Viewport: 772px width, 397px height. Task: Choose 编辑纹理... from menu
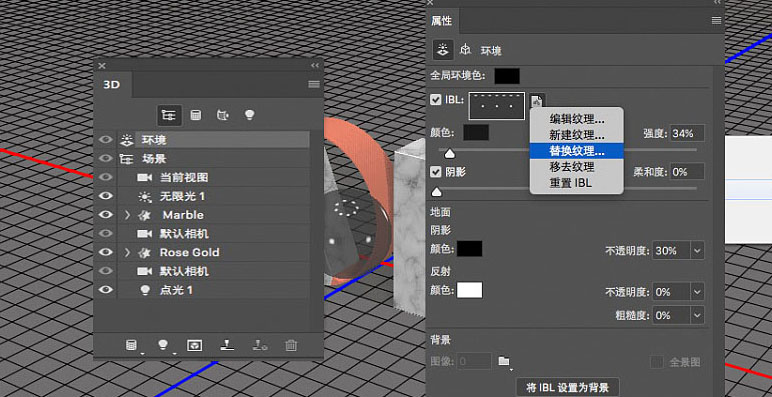coord(577,119)
